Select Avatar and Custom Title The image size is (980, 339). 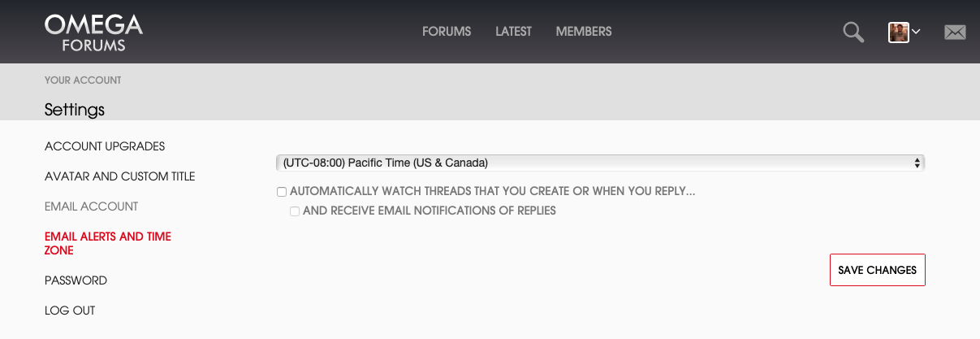pyautogui.click(x=119, y=176)
